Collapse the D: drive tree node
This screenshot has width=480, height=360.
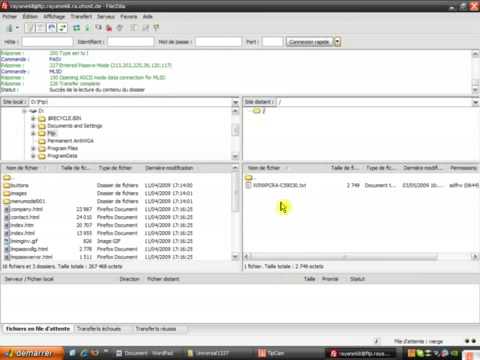tap(25, 111)
